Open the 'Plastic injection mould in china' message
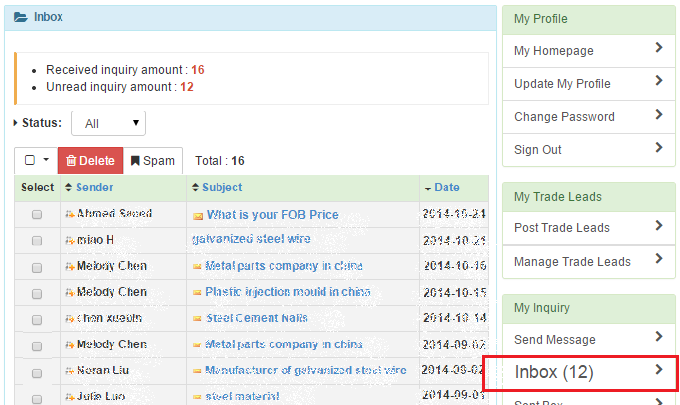Viewport: 680px width, 405px height. pyautogui.click(x=288, y=292)
